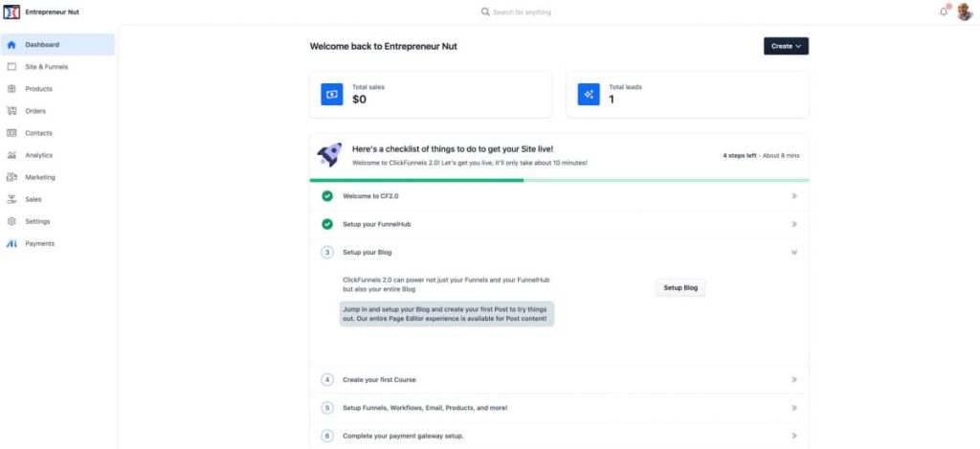Click the user profile avatar
This screenshot has height=449, width=980.
964,12
